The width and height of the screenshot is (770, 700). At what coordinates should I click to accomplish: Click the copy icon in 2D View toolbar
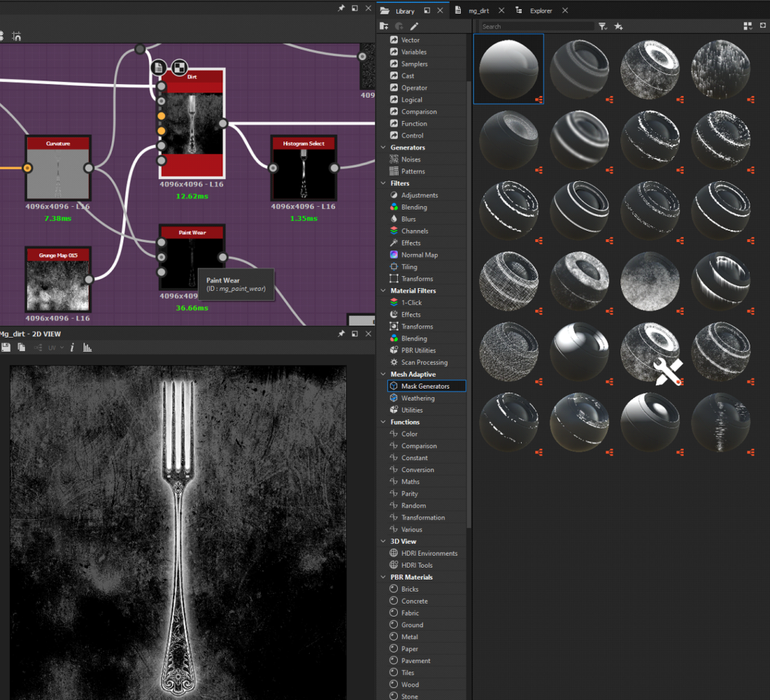click(22, 347)
